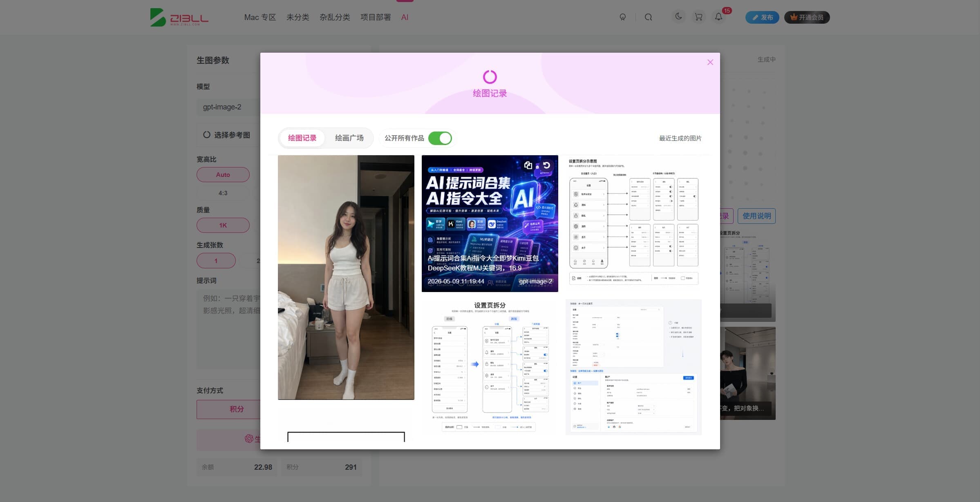Screen dimensions: 980x502
Task: Open the gpt-image-2 model dropdown
Action: 228,107
